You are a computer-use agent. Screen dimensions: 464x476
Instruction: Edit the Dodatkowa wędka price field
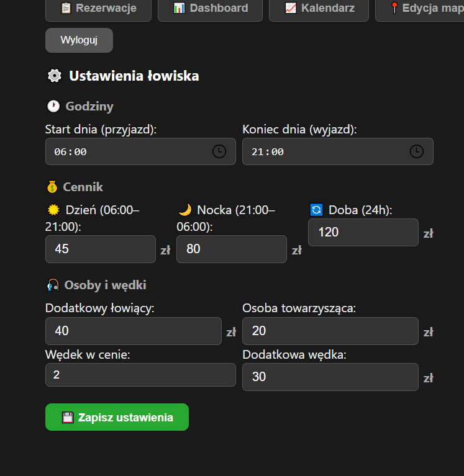click(x=330, y=377)
